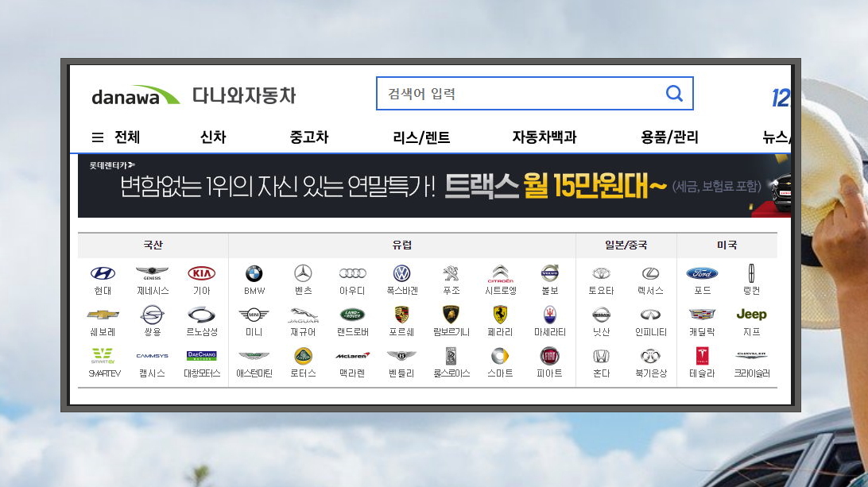The height and width of the screenshot is (487, 868).
Task: Choose the Chevrolet brand logo
Action: (x=103, y=315)
